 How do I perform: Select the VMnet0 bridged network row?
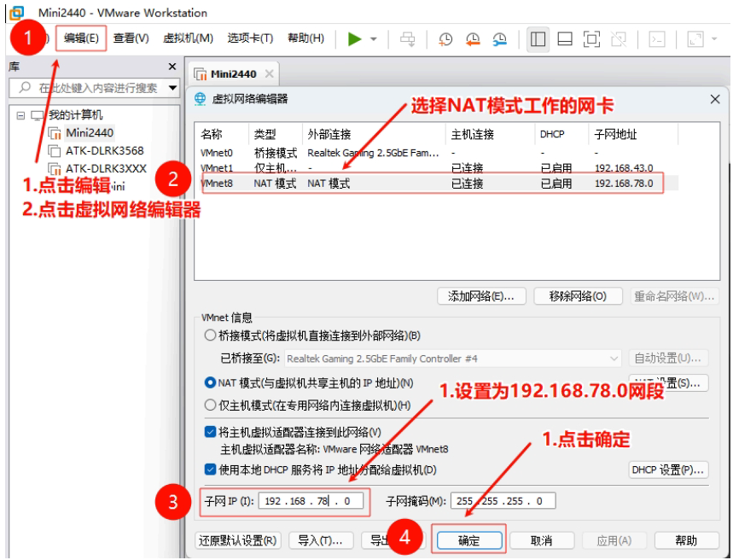tap(437, 153)
